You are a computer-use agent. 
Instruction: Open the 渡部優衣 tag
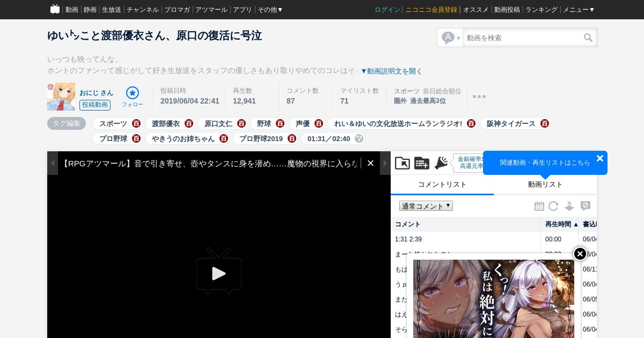click(166, 123)
